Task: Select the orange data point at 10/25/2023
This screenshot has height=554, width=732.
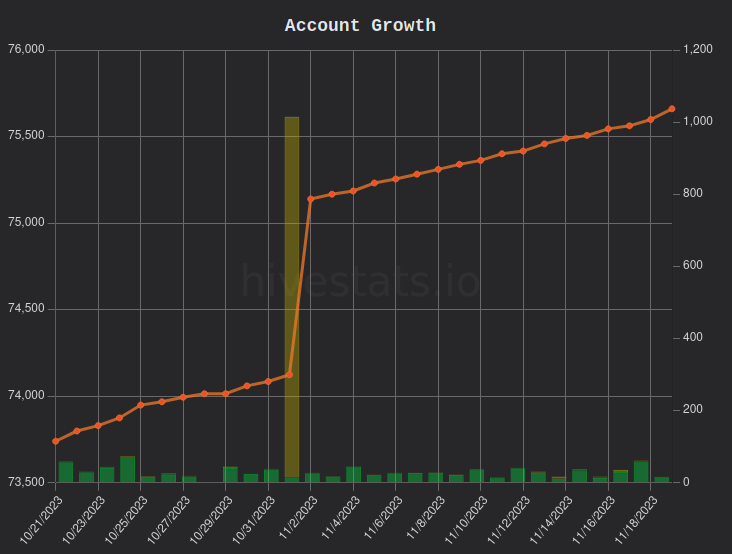Action: click(x=141, y=405)
